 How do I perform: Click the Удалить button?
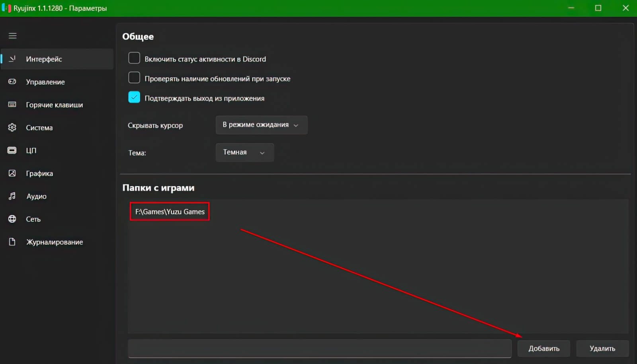pyautogui.click(x=602, y=348)
